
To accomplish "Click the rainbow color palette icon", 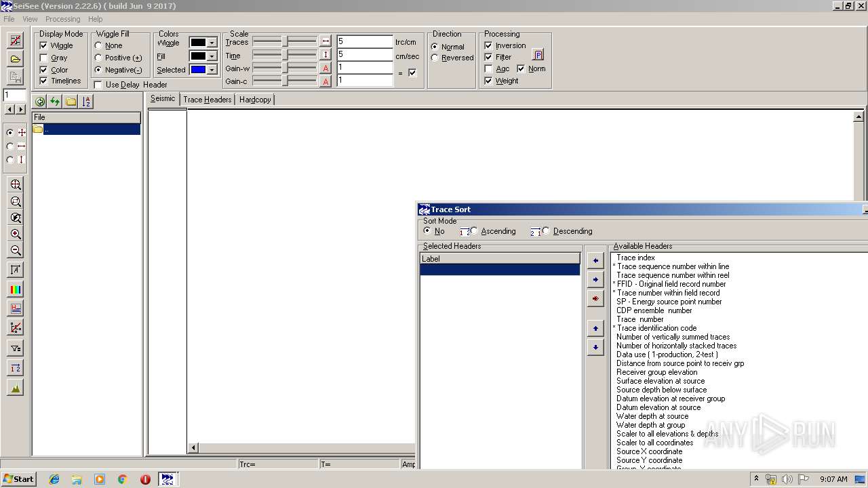I will pyautogui.click(x=16, y=289).
